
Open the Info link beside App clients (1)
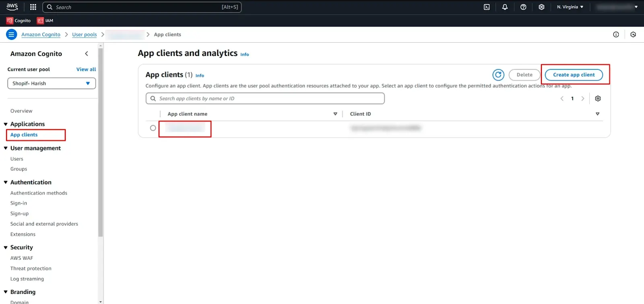(200, 76)
